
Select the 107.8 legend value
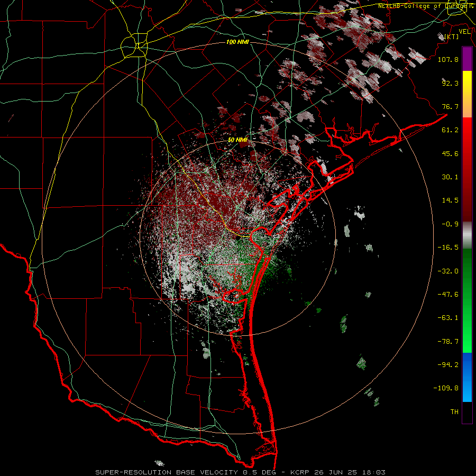pos(448,59)
